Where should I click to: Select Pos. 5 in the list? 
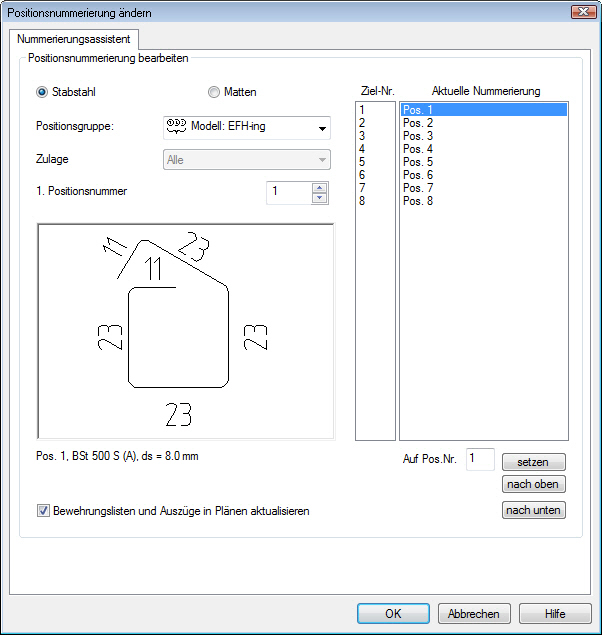484,162
